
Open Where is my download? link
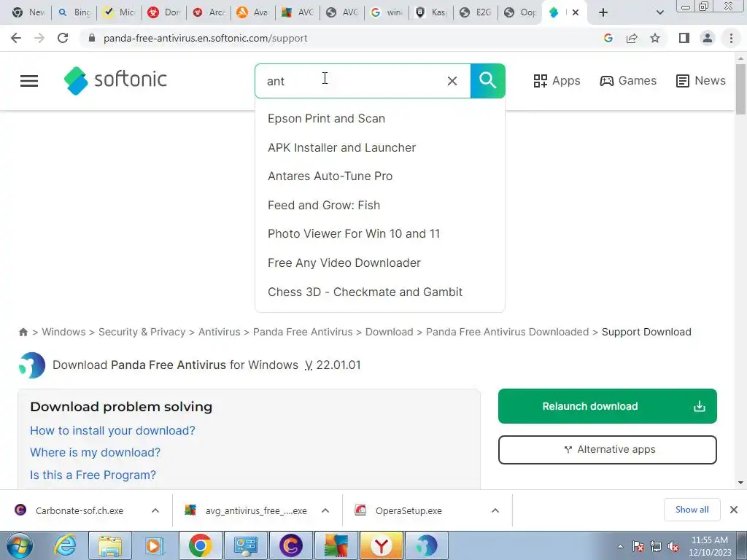96,452
